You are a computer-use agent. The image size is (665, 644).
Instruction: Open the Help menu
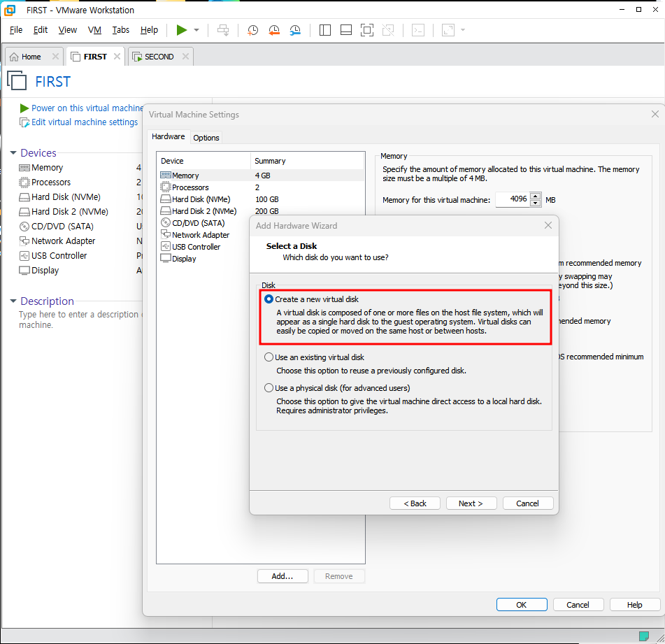pos(149,30)
